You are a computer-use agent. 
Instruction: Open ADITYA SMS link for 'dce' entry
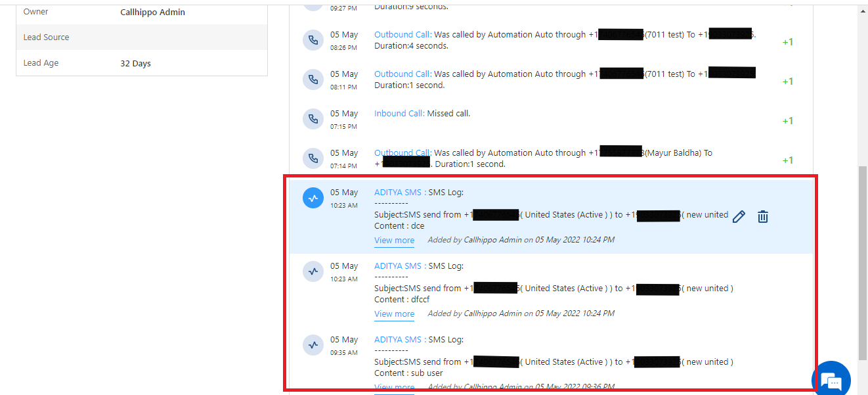tap(398, 193)
